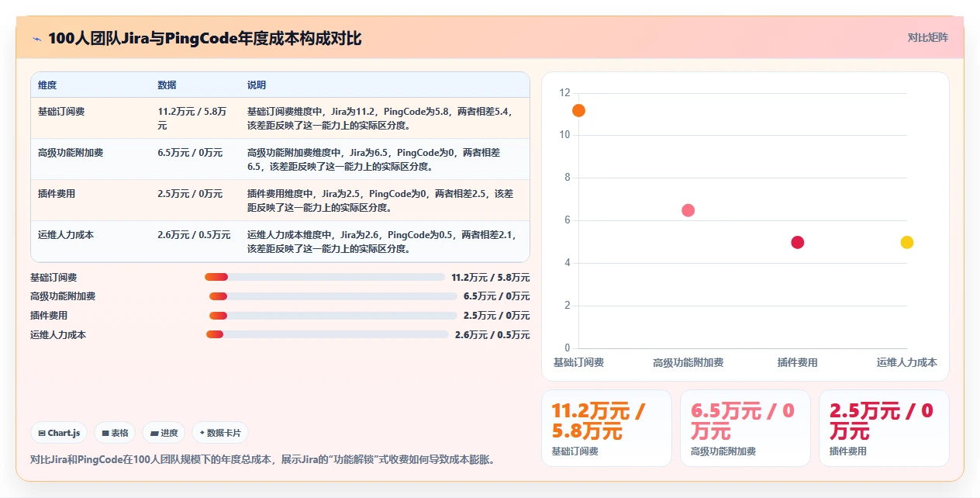Click the red 插件费用 chart point
Viewport: 980px width, 498px height.
pyautogui.click(x=798, y=243)
